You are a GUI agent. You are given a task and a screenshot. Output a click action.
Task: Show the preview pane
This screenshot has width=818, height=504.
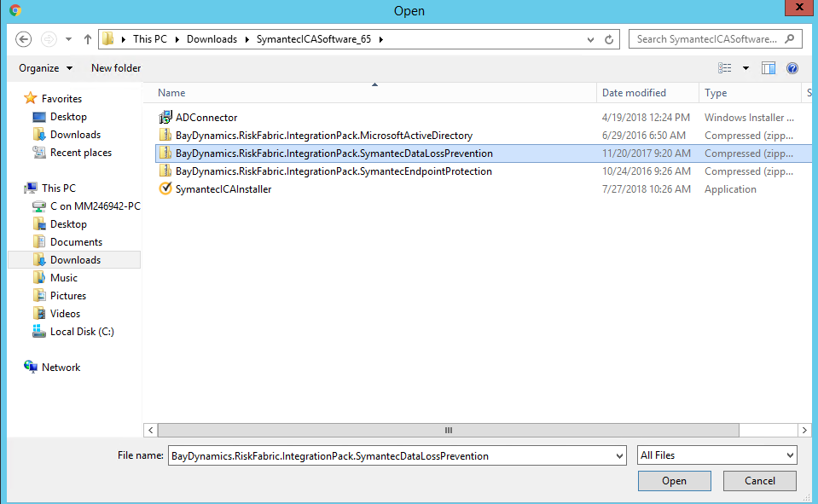pos(769,68)
